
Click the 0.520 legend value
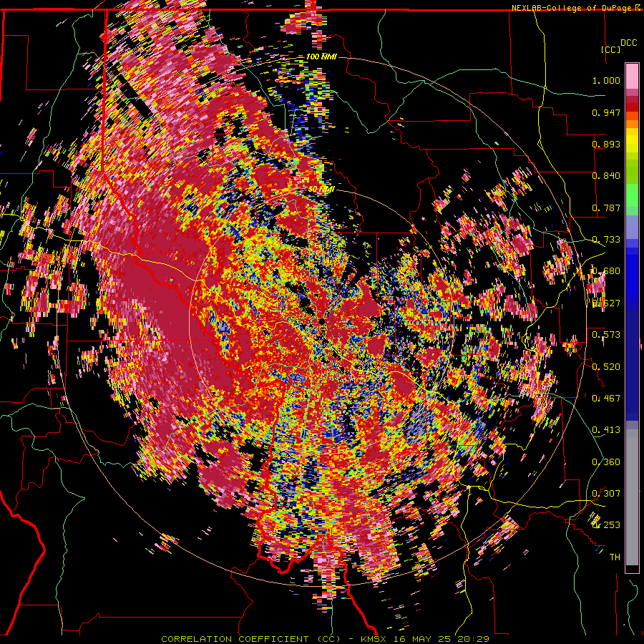click(606, 366)
